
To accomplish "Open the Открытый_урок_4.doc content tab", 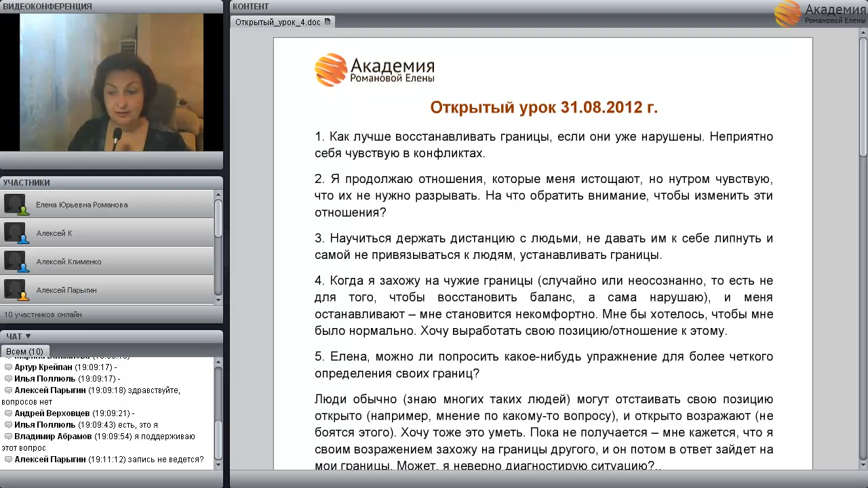I will (283, 22).
